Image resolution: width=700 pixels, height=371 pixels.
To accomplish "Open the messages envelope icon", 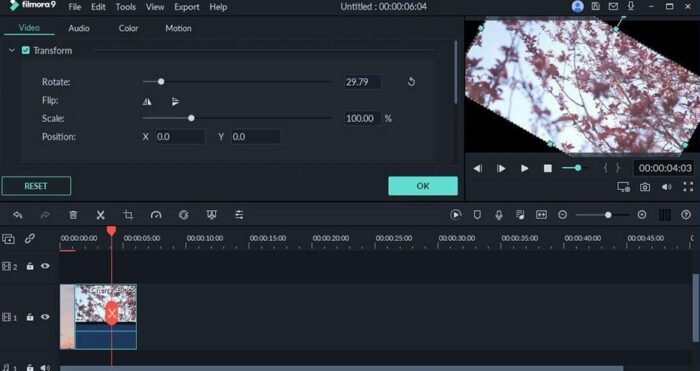I will point(613,7).
